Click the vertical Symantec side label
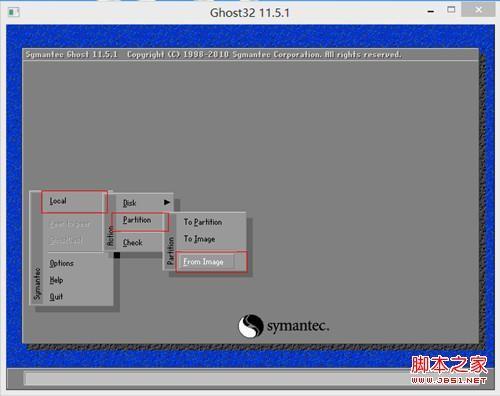This screenshot has width=500, height=396. (x=37, y=284)
